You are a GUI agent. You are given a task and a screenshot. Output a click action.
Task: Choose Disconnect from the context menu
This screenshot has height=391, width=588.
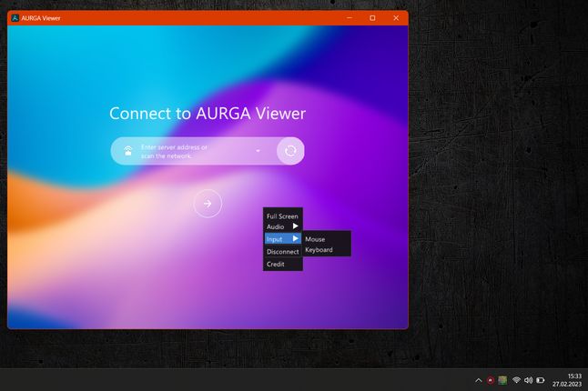point(283,252)
